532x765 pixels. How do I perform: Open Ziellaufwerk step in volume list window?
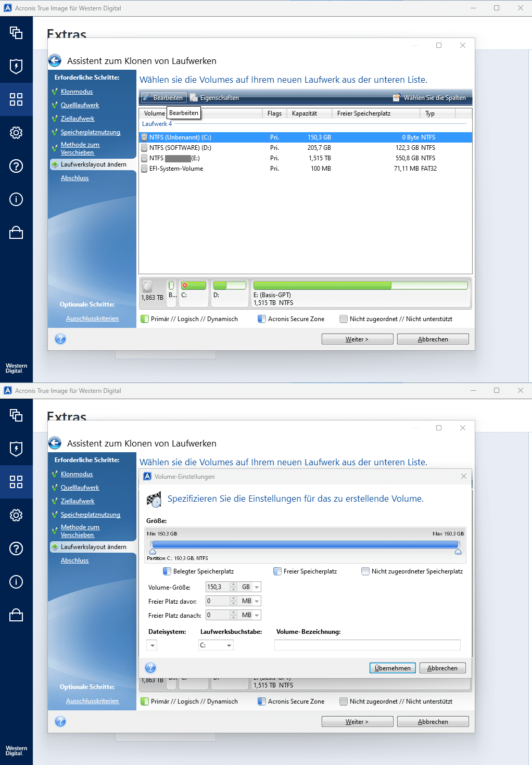(78, 119)
